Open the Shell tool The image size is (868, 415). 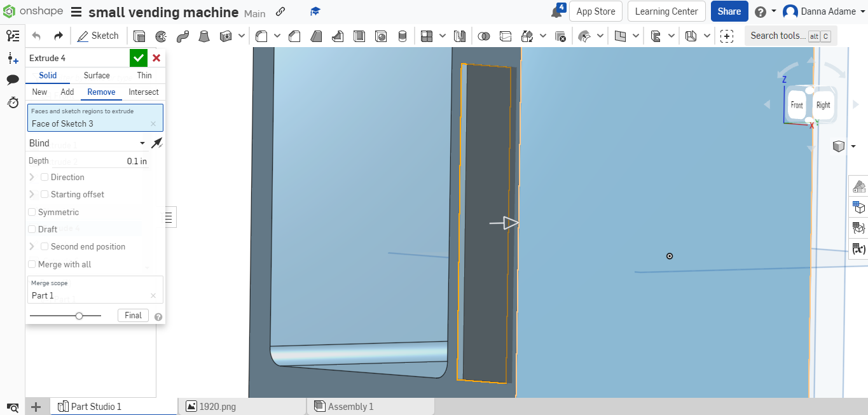click(x=359, y=36)
